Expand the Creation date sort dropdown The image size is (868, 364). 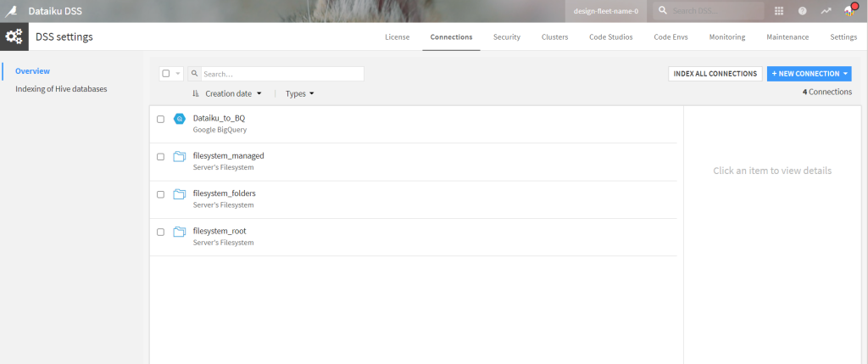pyautogui.click(x=233, y=93)
